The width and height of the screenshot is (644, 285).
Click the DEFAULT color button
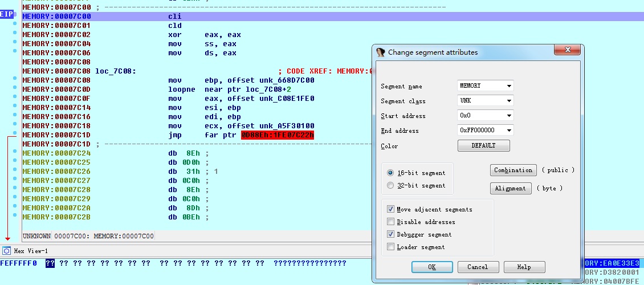(483, 146)
